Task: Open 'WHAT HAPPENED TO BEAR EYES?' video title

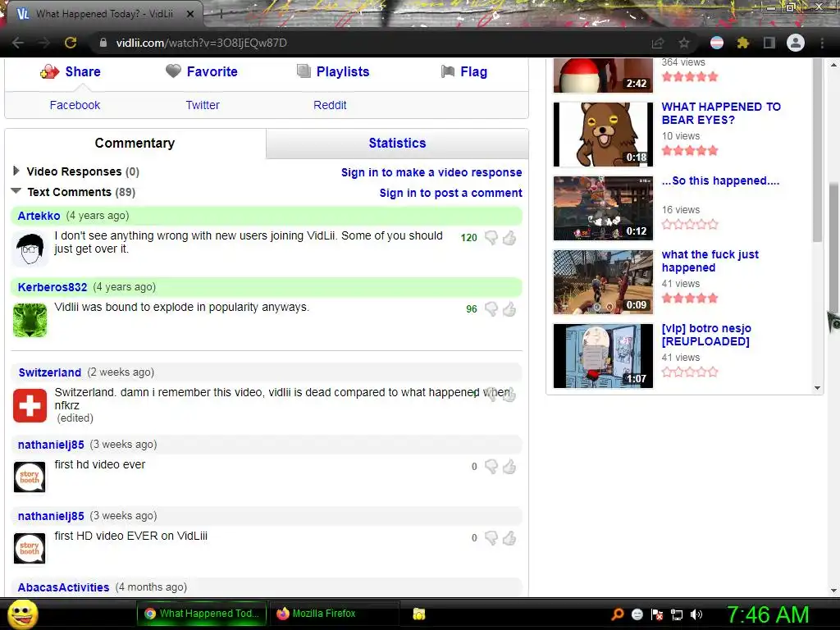Action: [721, 113]
